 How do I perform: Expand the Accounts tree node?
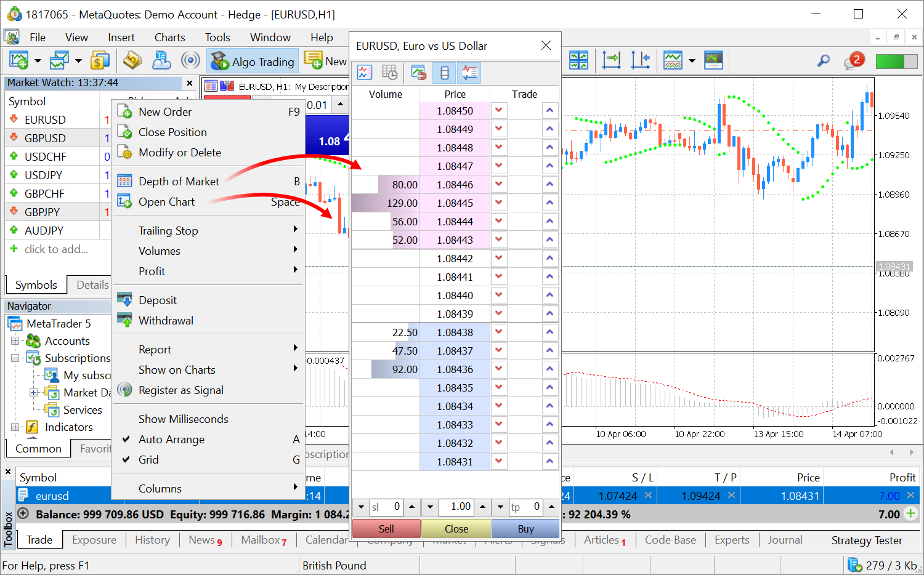15,341
